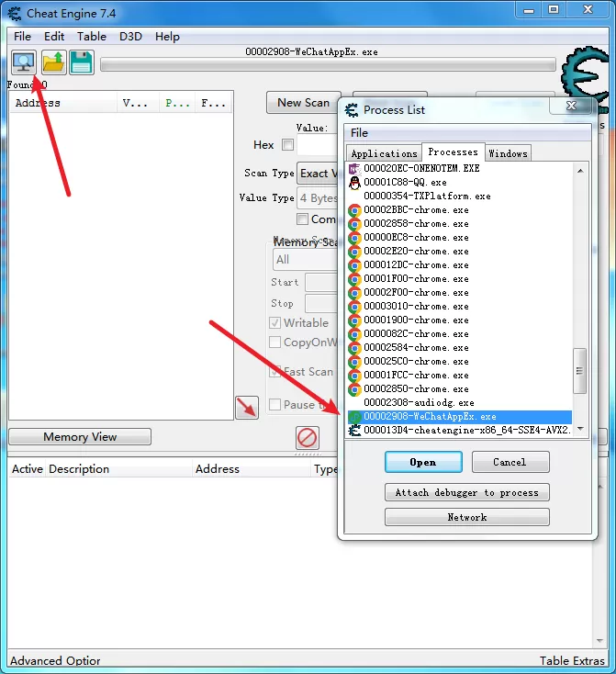
Task: Click the New Scan button
Action: (x=304, y=103)
